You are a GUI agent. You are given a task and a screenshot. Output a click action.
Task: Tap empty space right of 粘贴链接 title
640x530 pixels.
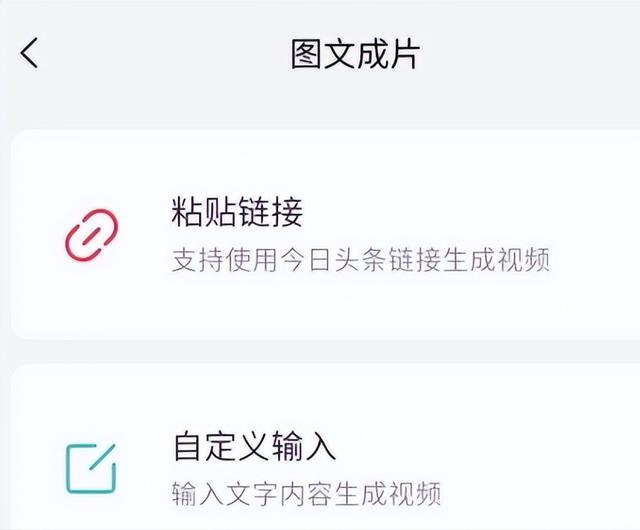coord(450,212)
